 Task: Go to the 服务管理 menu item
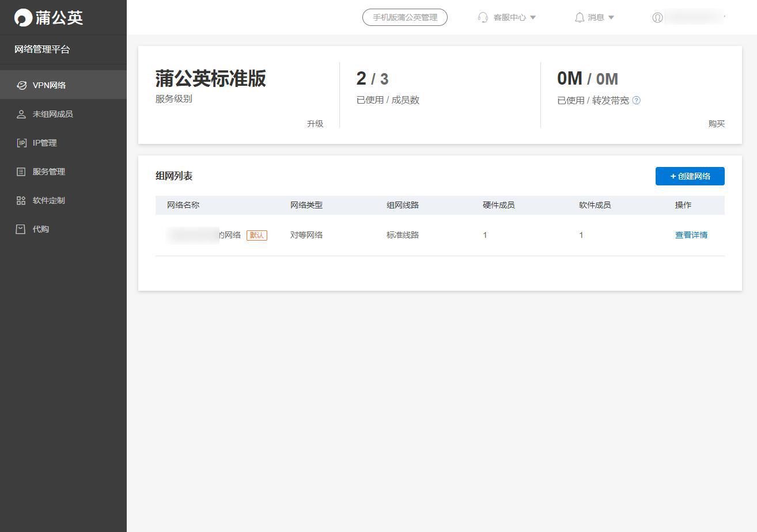click(48, 172)
